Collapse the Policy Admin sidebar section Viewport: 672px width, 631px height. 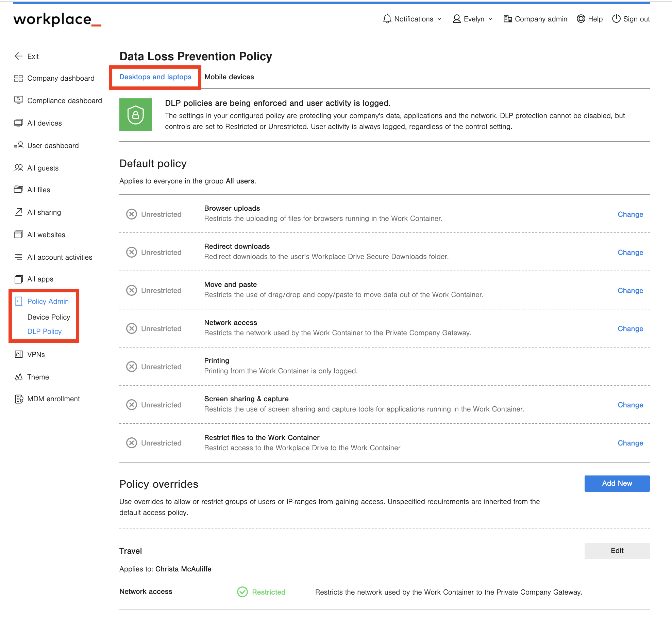pyautogui.click(x=48, y=302)
